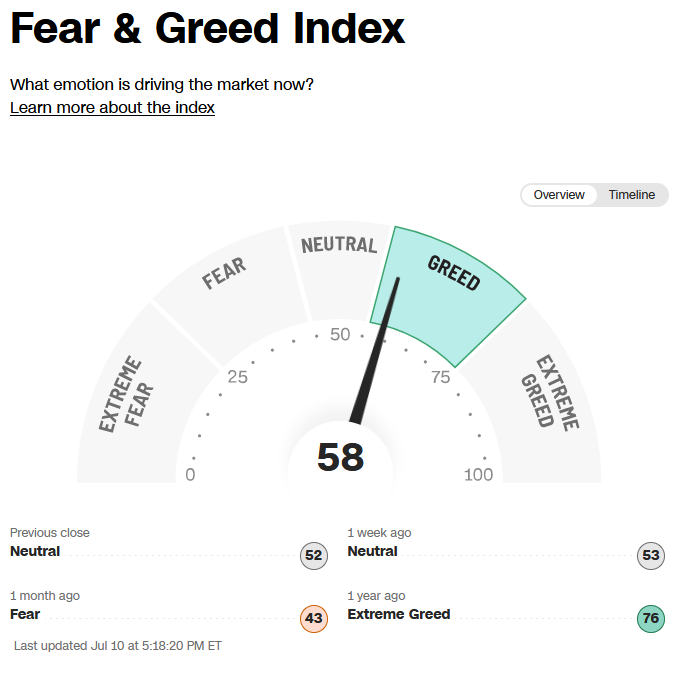The image size is (684, 680).
Task: Click the Neutral gauge segment
Action: pyautogui.click(x=338, y=270)
